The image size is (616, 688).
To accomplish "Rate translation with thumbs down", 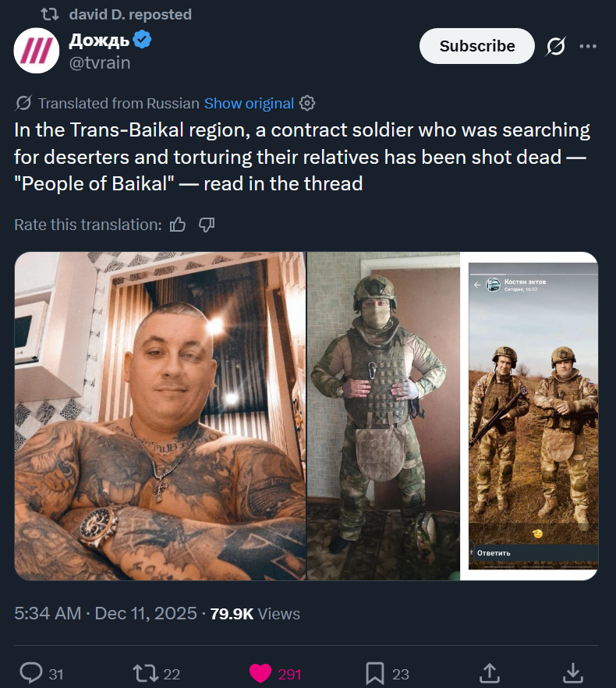I will [x=207, y=225].
